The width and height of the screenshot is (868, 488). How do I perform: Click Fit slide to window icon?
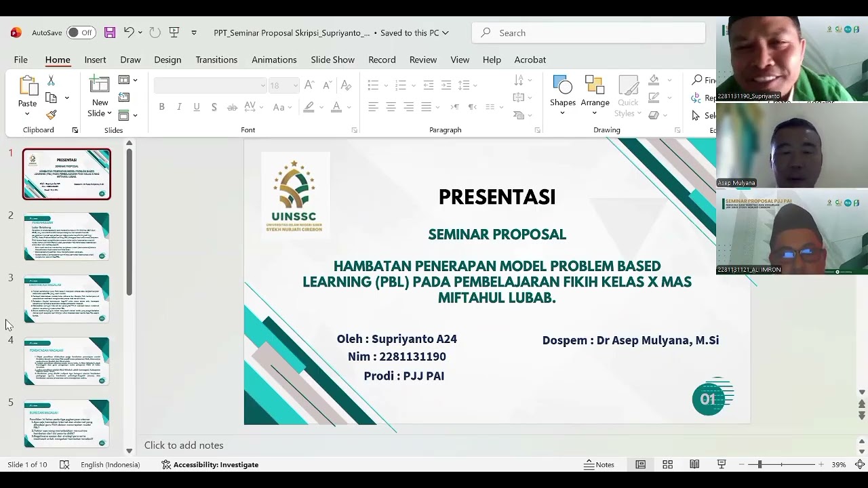tap(860, 464)
